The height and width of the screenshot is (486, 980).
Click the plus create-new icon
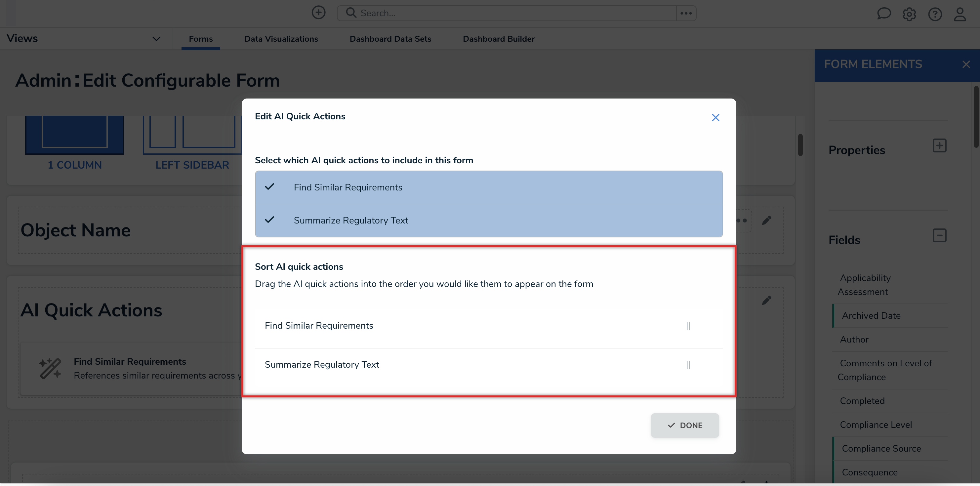318,13
